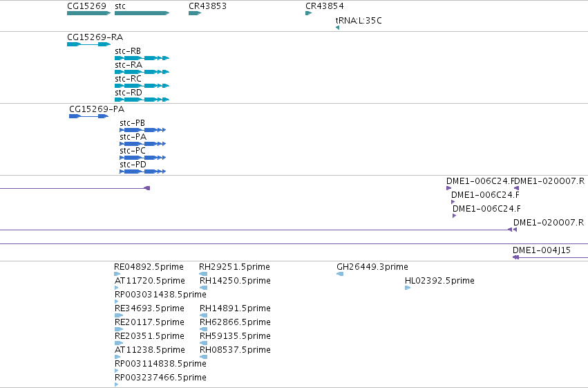The height and width of the screenshot is (388, 588).
Task: Open EST RE34693.5prime
Action: point(118,315)
